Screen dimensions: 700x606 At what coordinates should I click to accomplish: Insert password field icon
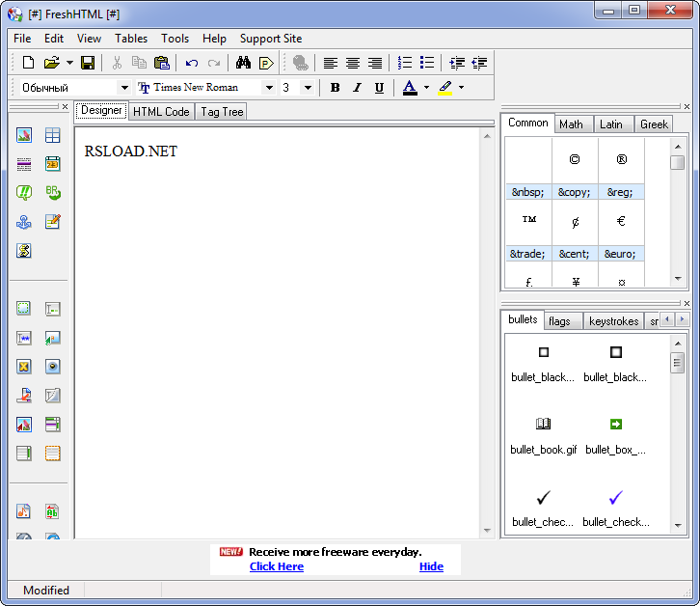(x=24, y=338)
